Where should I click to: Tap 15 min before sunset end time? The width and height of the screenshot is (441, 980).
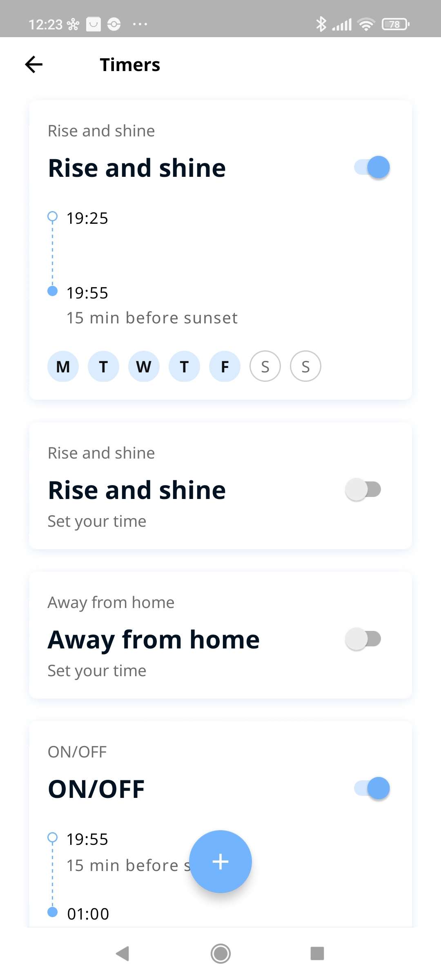pos(152,318)
